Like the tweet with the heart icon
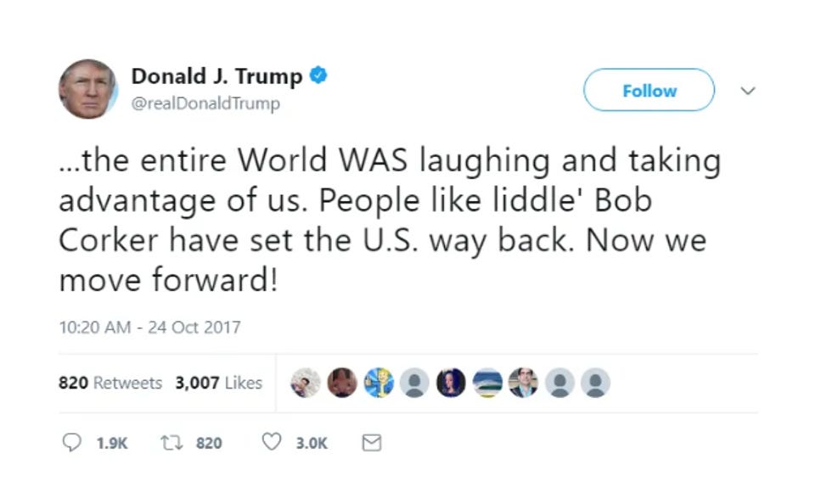This screenshot has width=832, height=504. point(272,442)
